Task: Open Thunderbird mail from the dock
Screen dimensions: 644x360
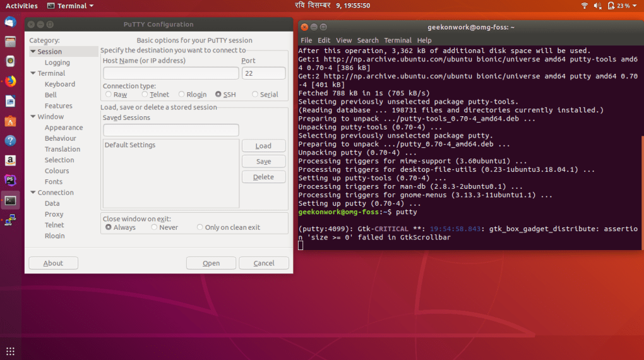Action: (x=10, y=21)
